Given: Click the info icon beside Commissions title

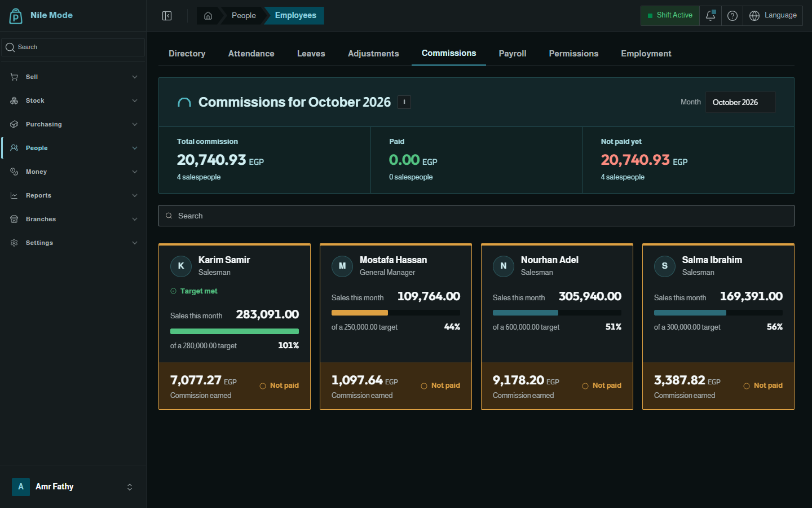Looking at the screenshot, I should [404, 102].
